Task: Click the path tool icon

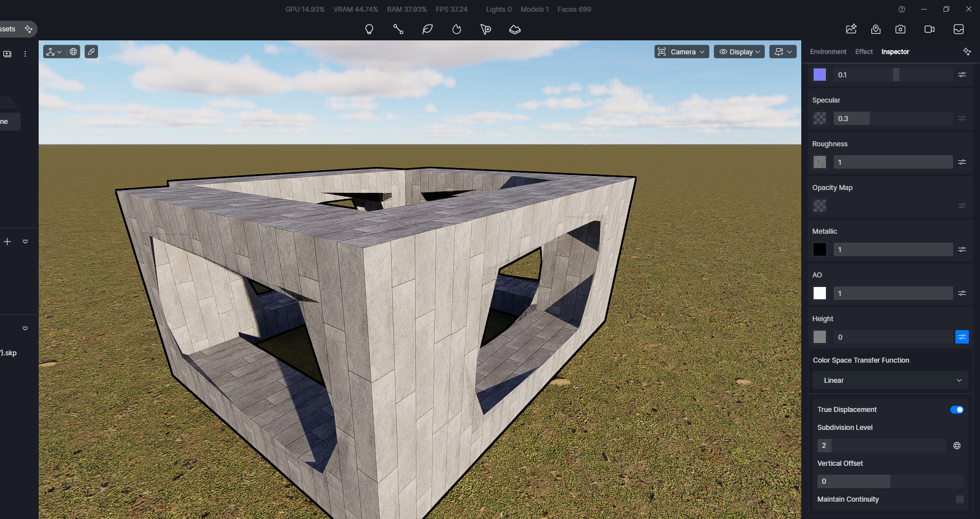Action: coord(398,29)
